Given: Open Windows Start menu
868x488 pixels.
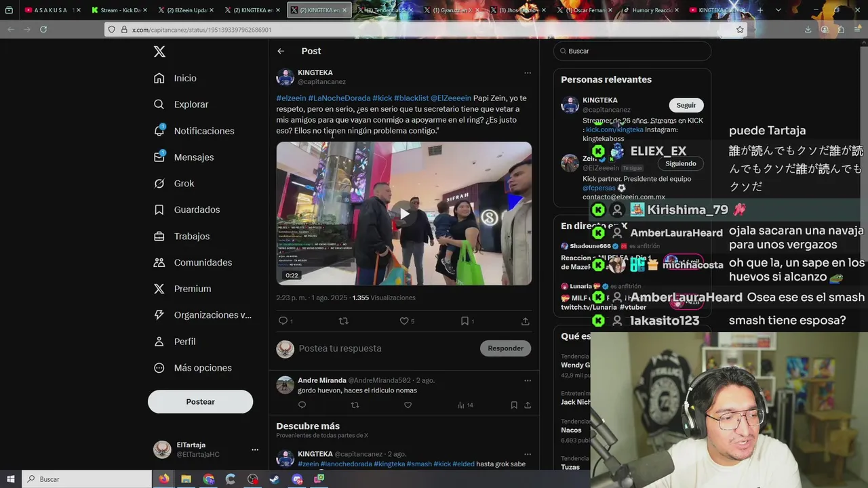Looking at the screenshot, I should [x=11, y=479].
